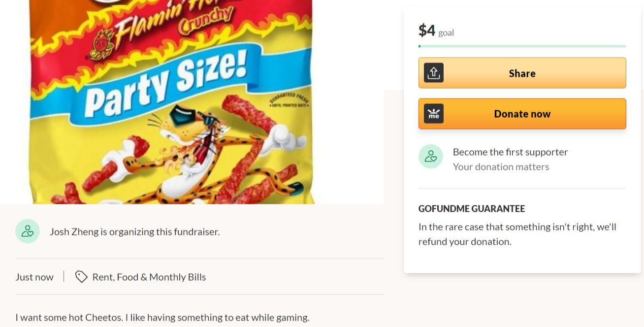Click the first supporter avatar icon
The height and width of the screenshot is (327, 644).
431,156
